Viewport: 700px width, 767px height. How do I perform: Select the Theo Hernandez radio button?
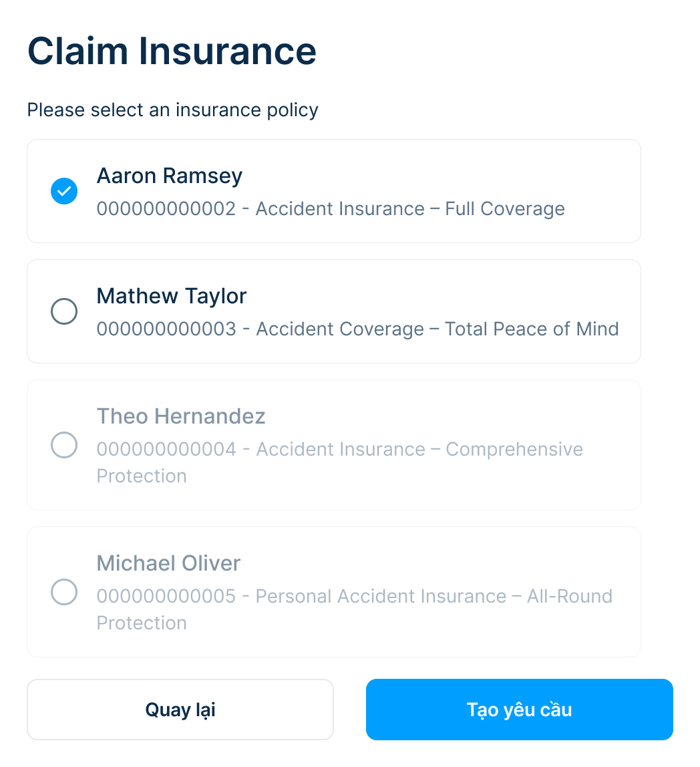(64, 445)
